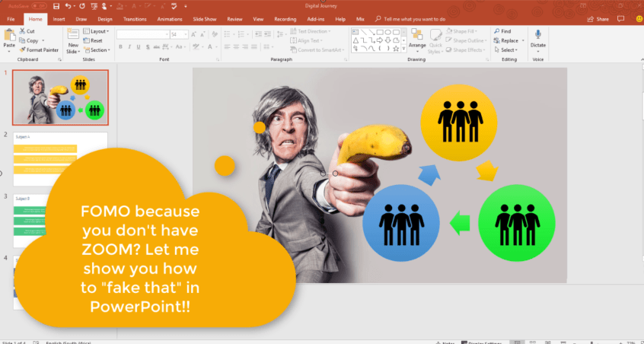644x344 pixels.
Task: Toggle Italic formatting
Action: (129, 46)
